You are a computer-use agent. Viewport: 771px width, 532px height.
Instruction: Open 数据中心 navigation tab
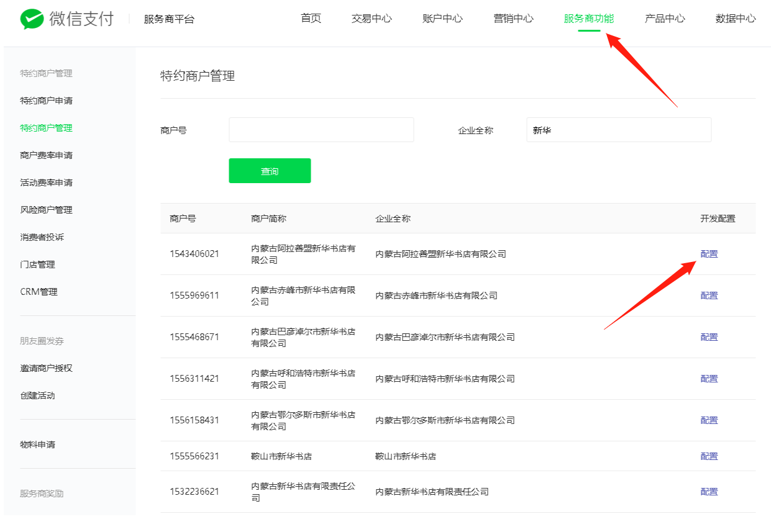(736, 19)
